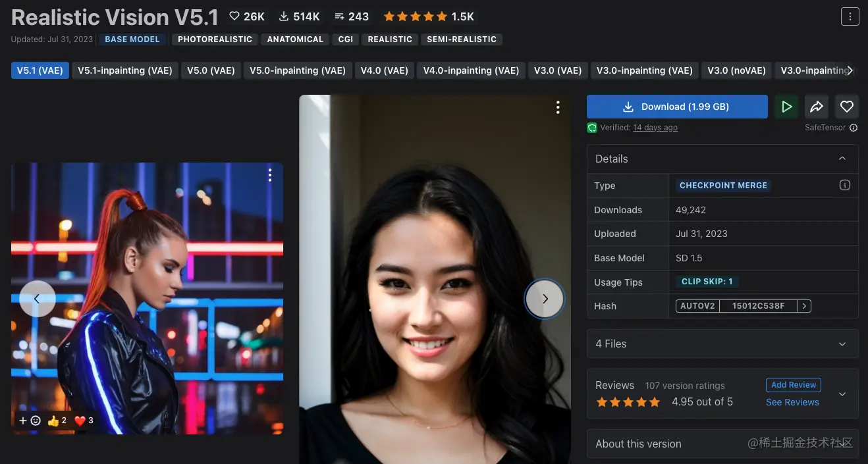Select V5.1 (VAE) version tab
The height and width of the screenshot is (464, 868).
click(x=40, y=70)
